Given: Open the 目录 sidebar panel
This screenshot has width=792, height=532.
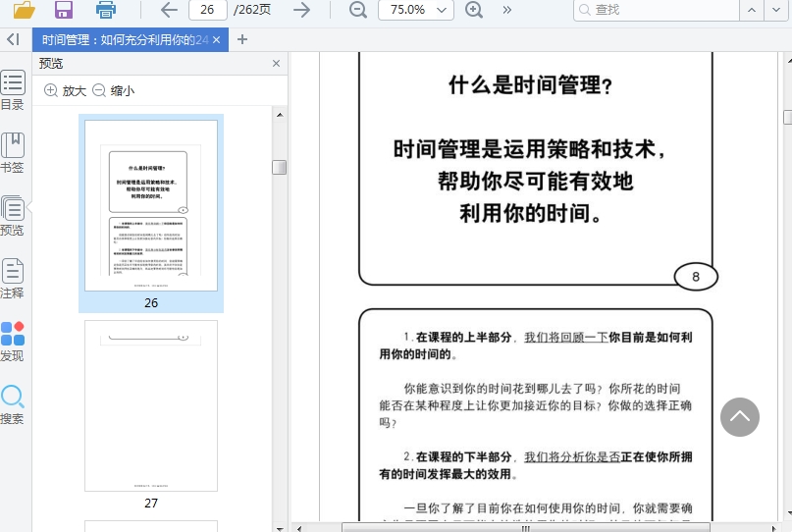Looking at the screenshot, I should pyautogui.click(x=13, y=90).
